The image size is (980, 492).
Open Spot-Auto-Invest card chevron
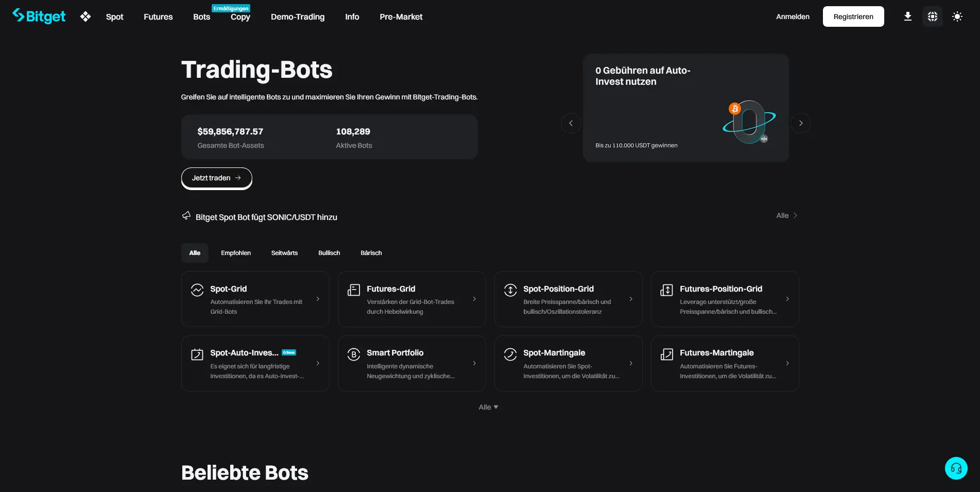(x=318, y=363)
